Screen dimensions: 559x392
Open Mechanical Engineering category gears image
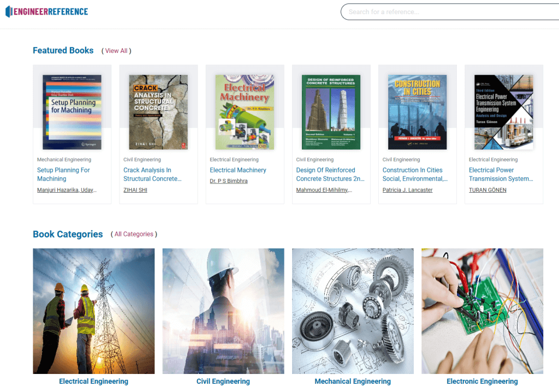tap(353, 311)
